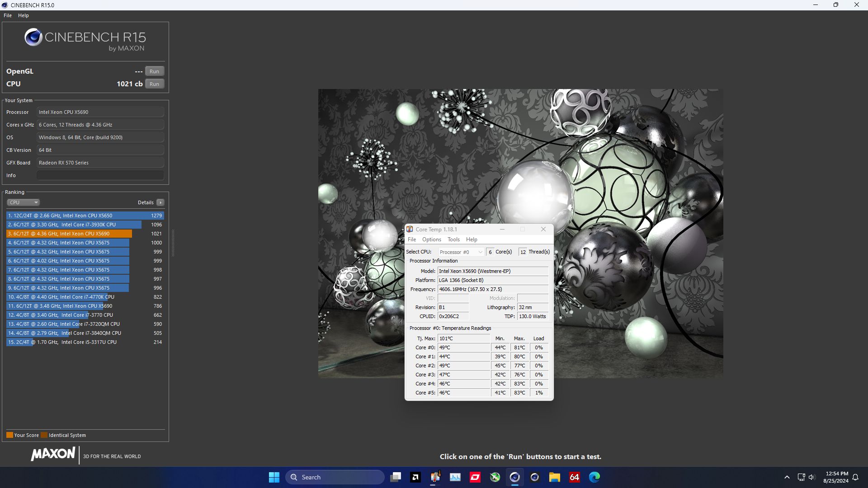Open File Explorer from taskbar
The image size is (868, 488).
pos(555,477)
